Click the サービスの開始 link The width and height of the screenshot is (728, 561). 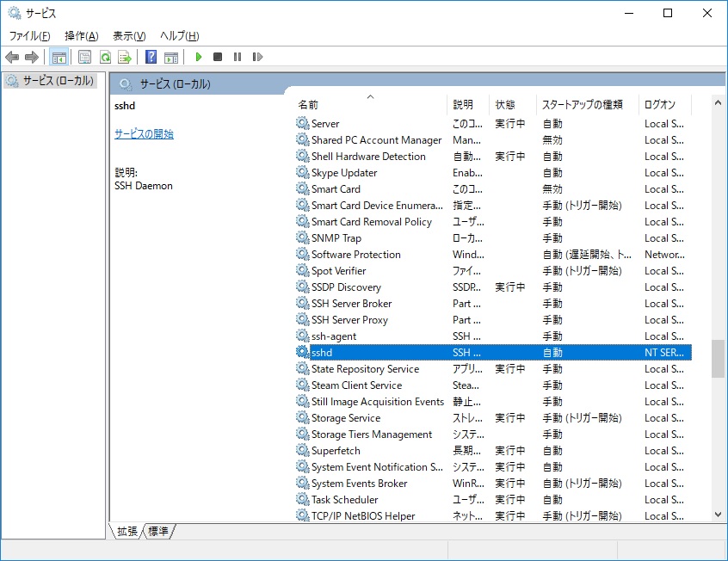(144, 134)
